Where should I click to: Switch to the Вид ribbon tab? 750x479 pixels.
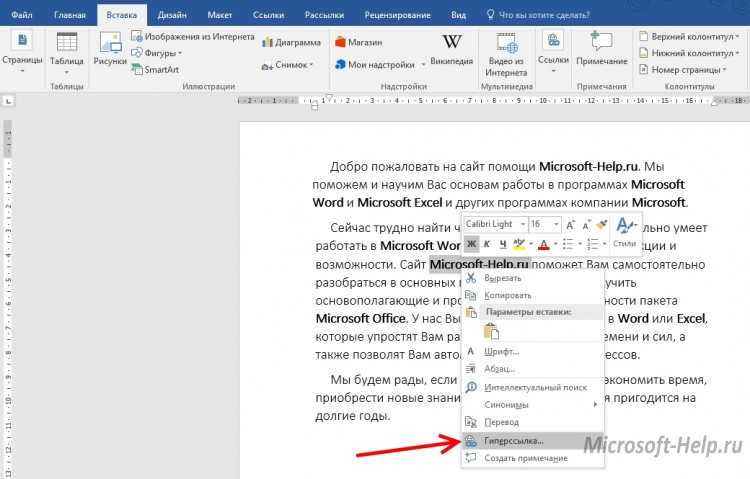pos(458,15)
